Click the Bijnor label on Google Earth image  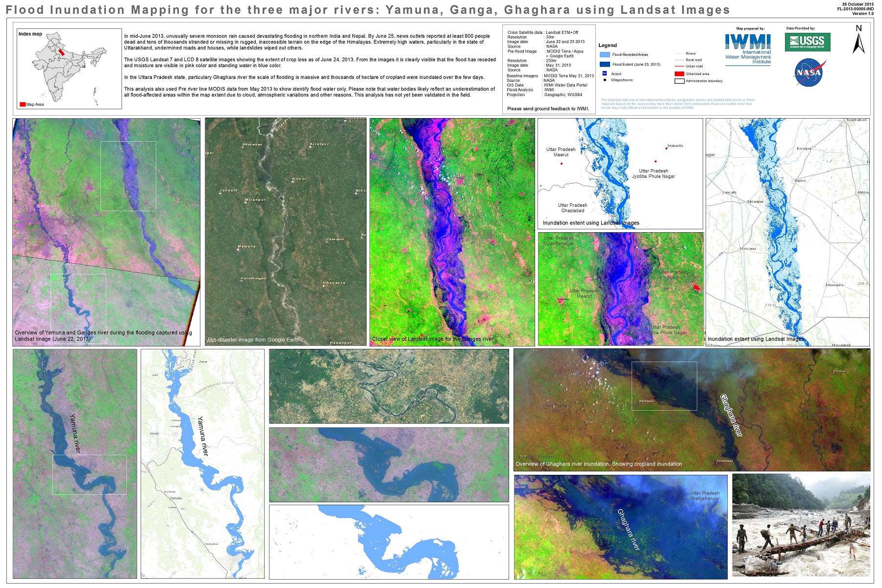299,179
